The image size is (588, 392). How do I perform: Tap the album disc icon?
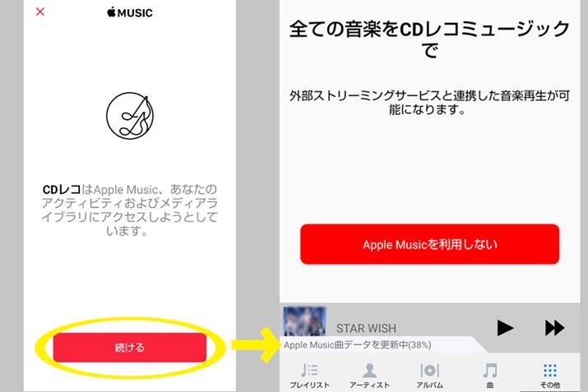(x=430, y=371)
